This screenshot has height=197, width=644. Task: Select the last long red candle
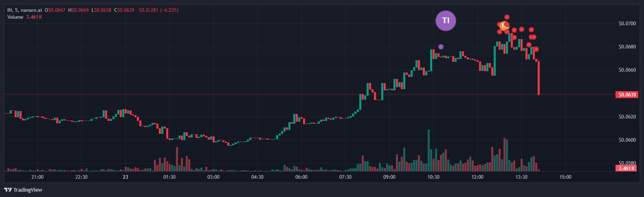539,78
